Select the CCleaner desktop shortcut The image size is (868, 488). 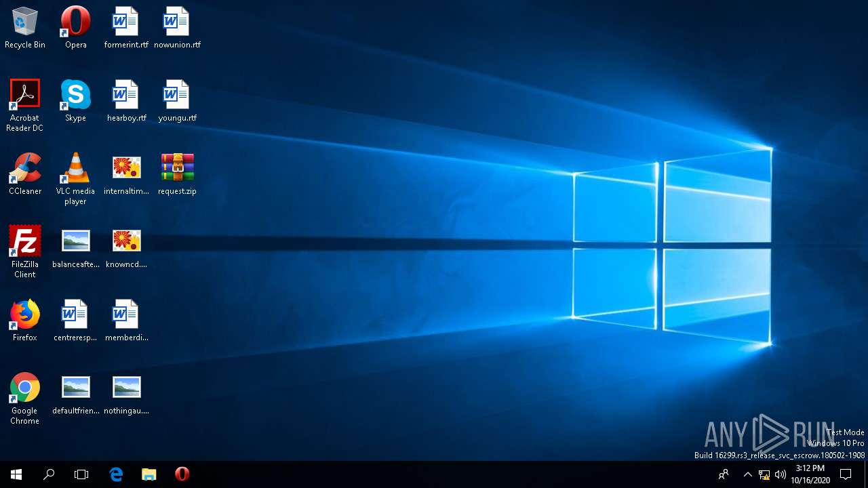25,174
